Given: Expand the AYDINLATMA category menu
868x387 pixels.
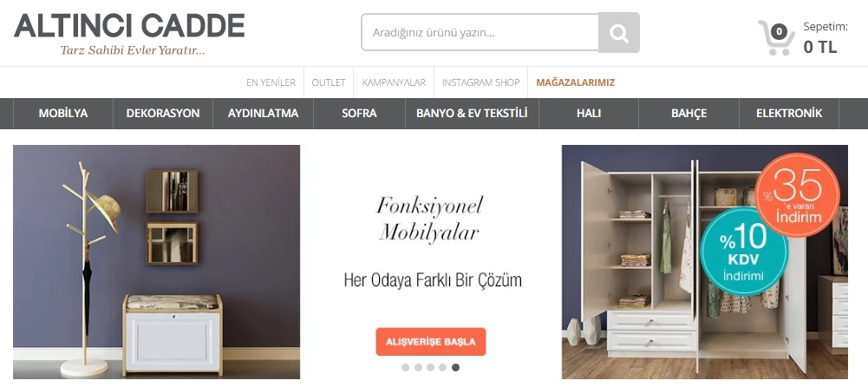Looking at the screenshot, I should pos(263,114).
